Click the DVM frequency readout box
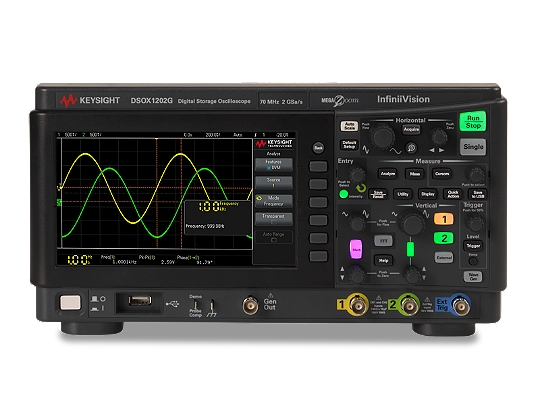The height and width of the screenshot is (405, 540). click(x=218, y=218)
